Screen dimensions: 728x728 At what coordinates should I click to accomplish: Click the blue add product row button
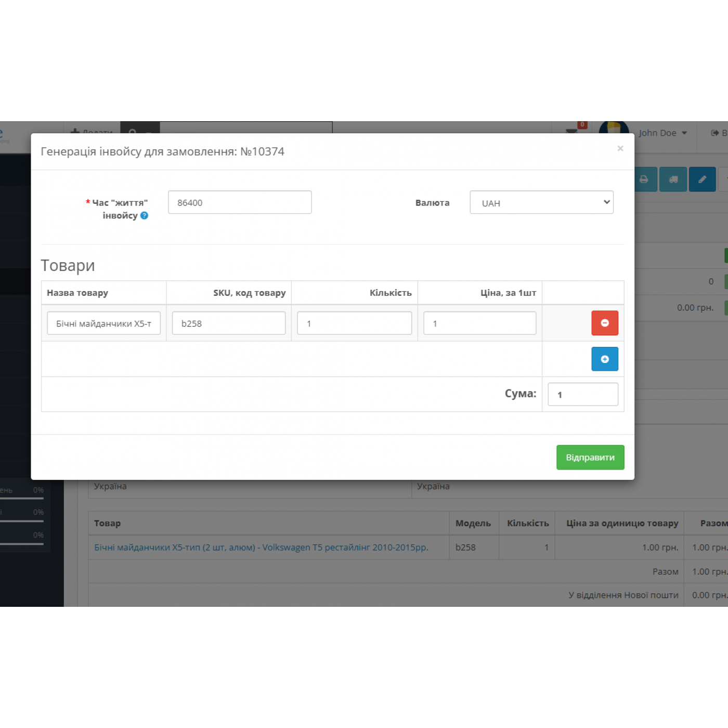click(x=604, y=359)
